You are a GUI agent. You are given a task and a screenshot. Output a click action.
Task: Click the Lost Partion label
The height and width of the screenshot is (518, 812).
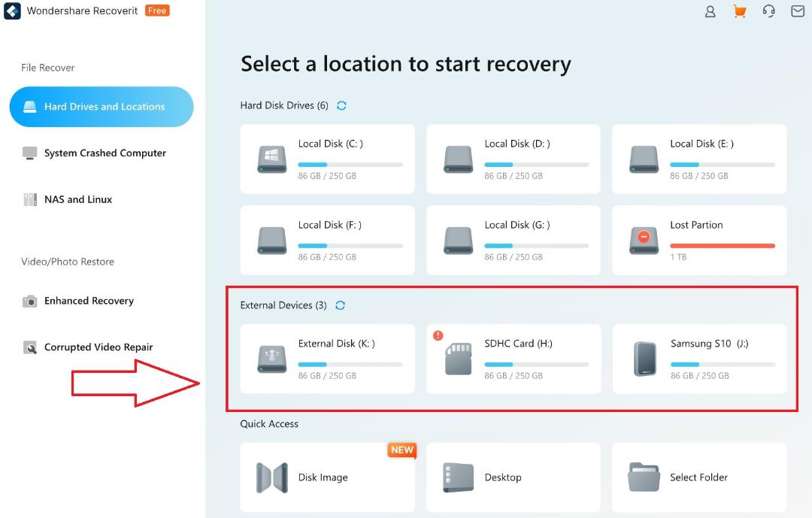coord(696,226)
